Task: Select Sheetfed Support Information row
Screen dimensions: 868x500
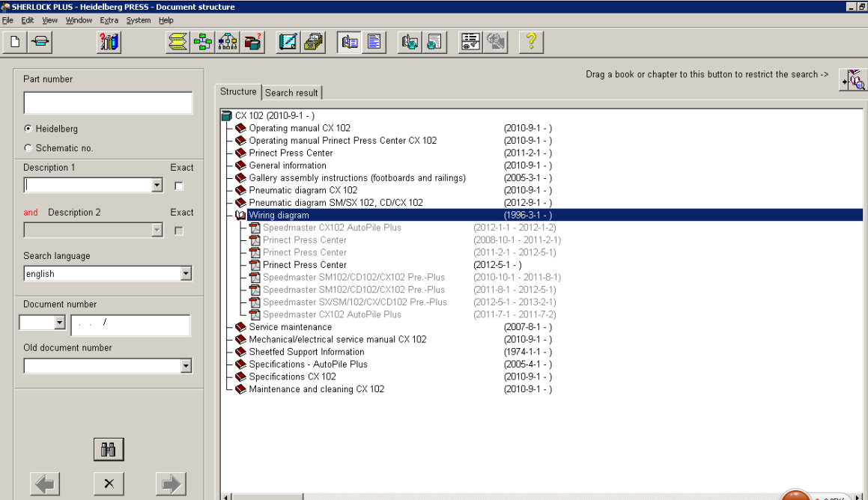Action: (306, 353)
